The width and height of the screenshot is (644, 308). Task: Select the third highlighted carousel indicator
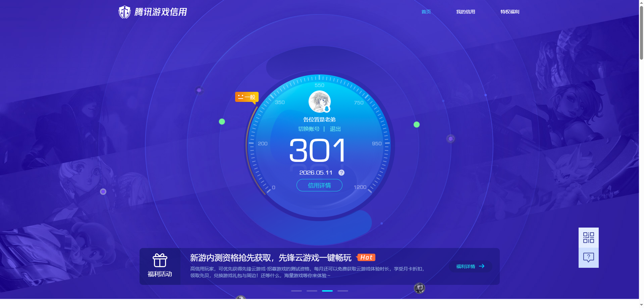click(327, 291)
